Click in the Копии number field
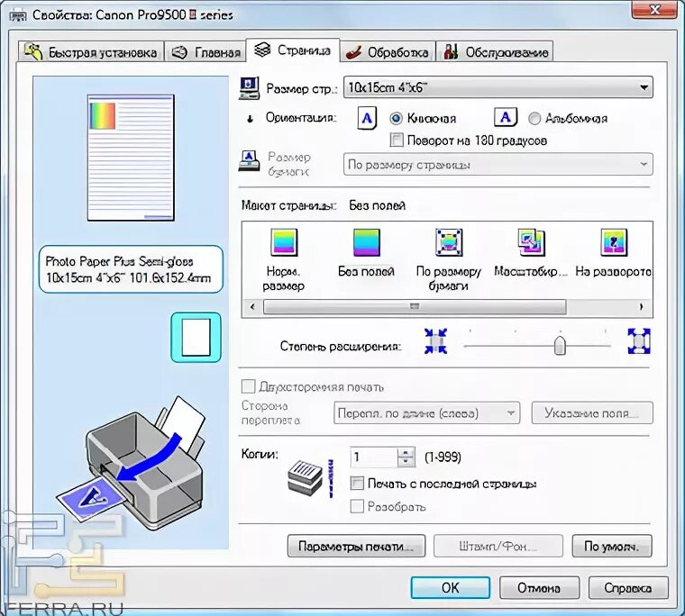Screen dimensions: 685x616 374,457
